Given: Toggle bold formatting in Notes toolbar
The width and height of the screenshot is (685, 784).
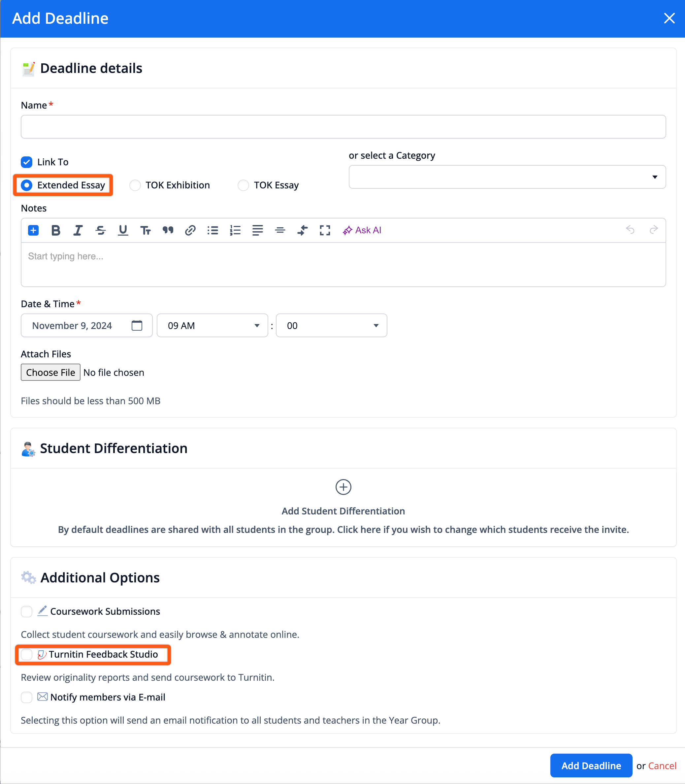Looking at the screenshot, I should click(56, 230).
